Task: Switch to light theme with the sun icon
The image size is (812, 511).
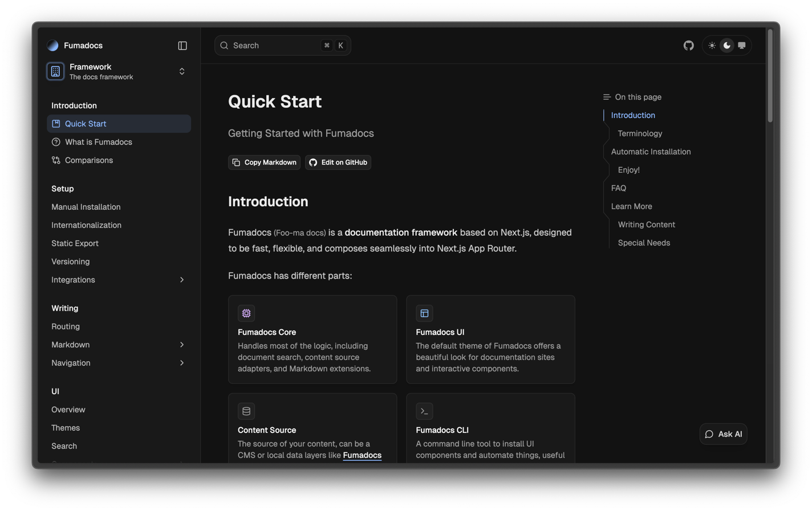Action: pos(712,46)
